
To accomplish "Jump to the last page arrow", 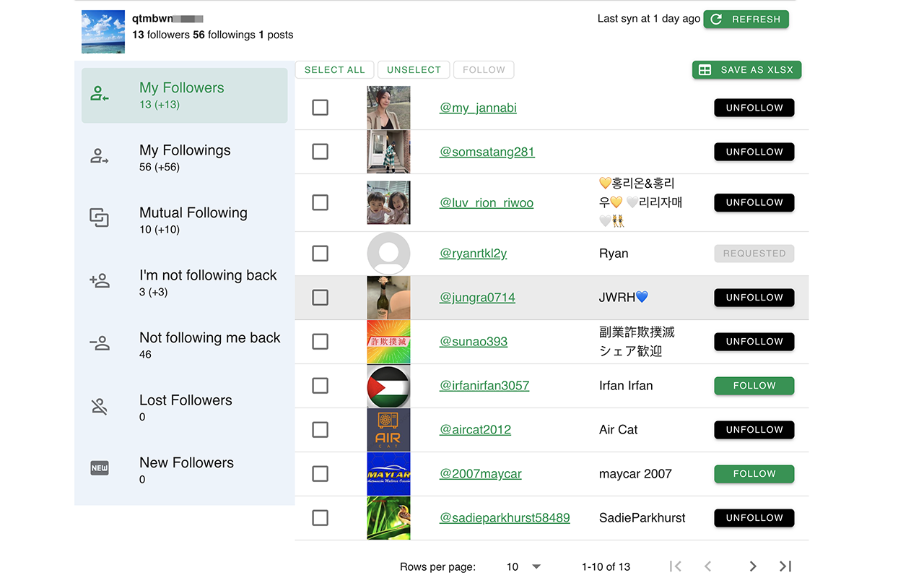I will pyautogui.click(x=785, y=566).
